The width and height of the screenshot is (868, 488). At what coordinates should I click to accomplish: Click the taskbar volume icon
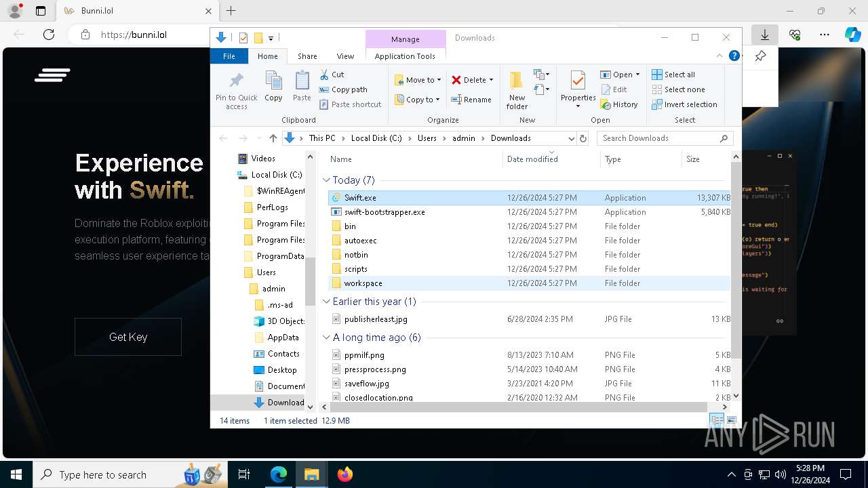point(781,474)
